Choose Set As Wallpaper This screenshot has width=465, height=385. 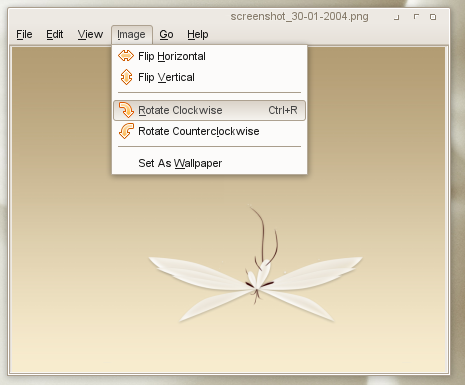tap(209, 163)
